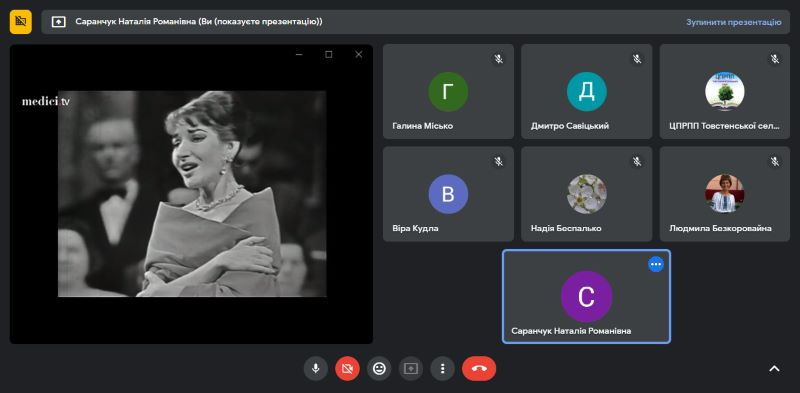Select Дмитро Савіцький teal avatar
Image resolution: width=800 pixels, height=393 pixels.
pos(587,92)
